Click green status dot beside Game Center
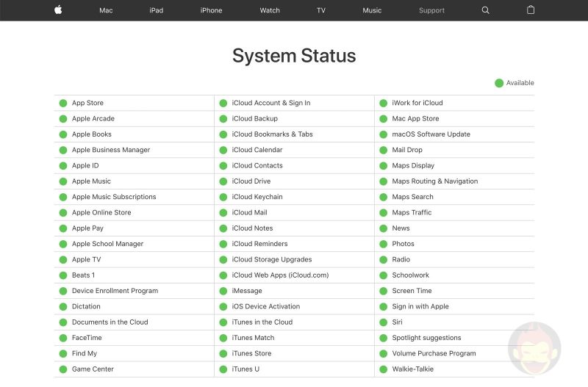The width and height of the screenshot is (588, 387). tap(63, 369)
